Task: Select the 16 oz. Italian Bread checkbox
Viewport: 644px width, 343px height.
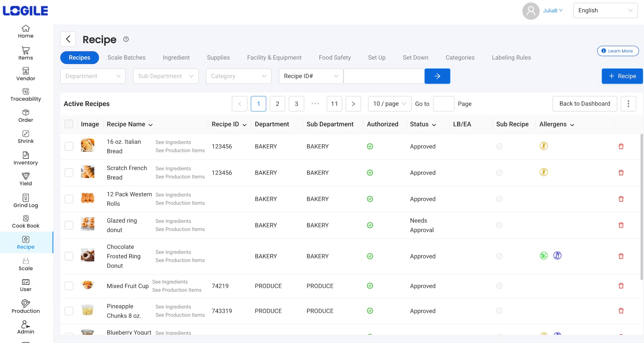Action: (x=69, y=146)
